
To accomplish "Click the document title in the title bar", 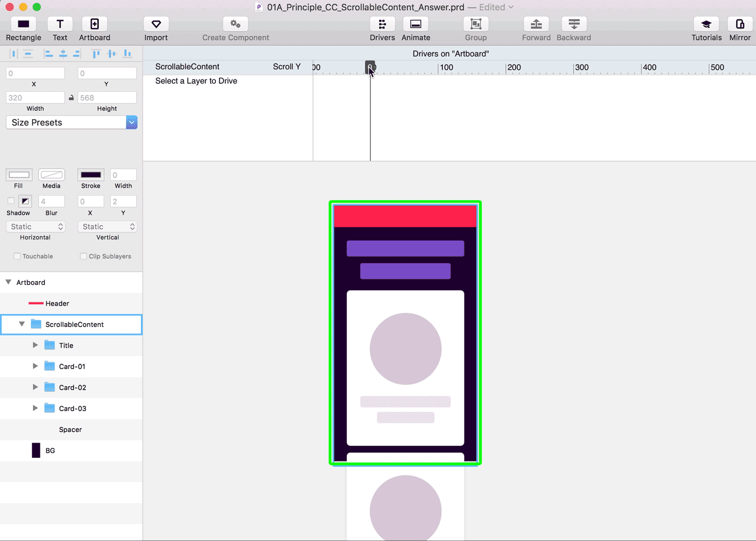I will click(x=366, y=7).
